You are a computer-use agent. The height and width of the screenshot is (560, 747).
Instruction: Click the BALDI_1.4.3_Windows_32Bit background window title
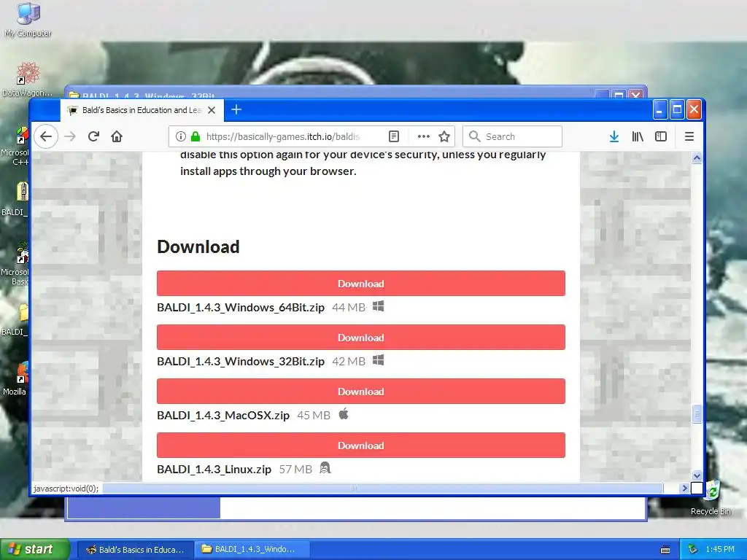149,95
